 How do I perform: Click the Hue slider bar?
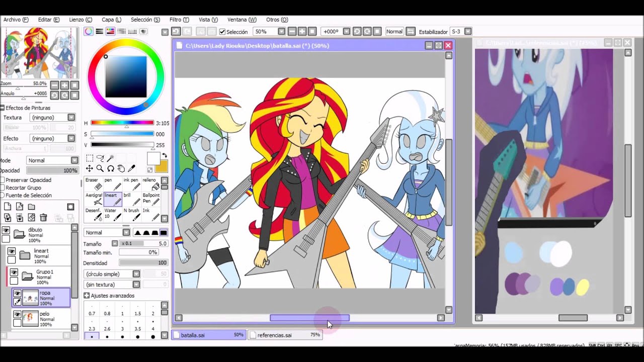pos(122,123)
